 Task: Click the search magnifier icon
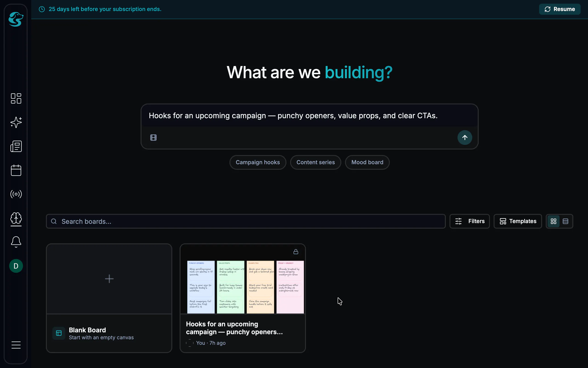[x=54, y=221]
